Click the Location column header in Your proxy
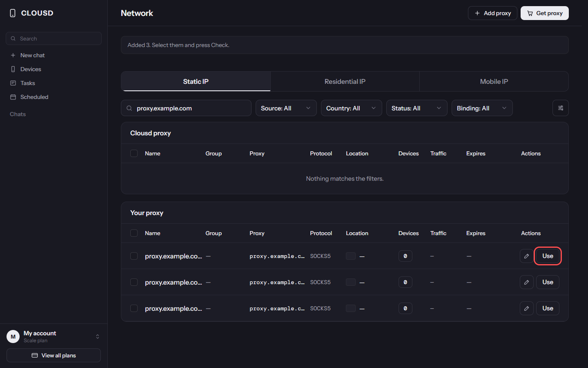Viewport: 588px width, 368px height. 357,233
